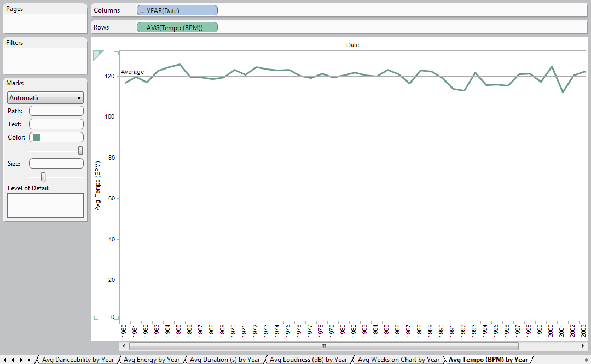Jump to the last sheet tab arrow

click(x=29, y=360)
